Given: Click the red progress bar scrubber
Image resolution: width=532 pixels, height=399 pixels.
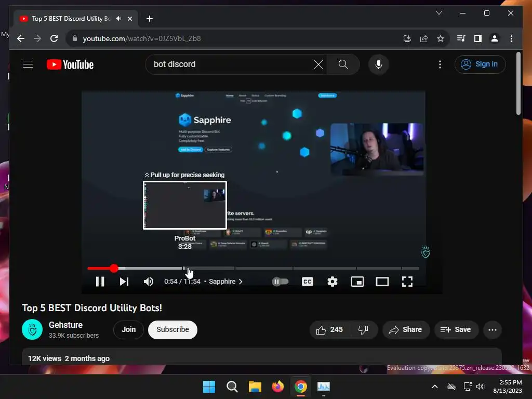Looking at the screenshot, I should (x=114, y=269).
